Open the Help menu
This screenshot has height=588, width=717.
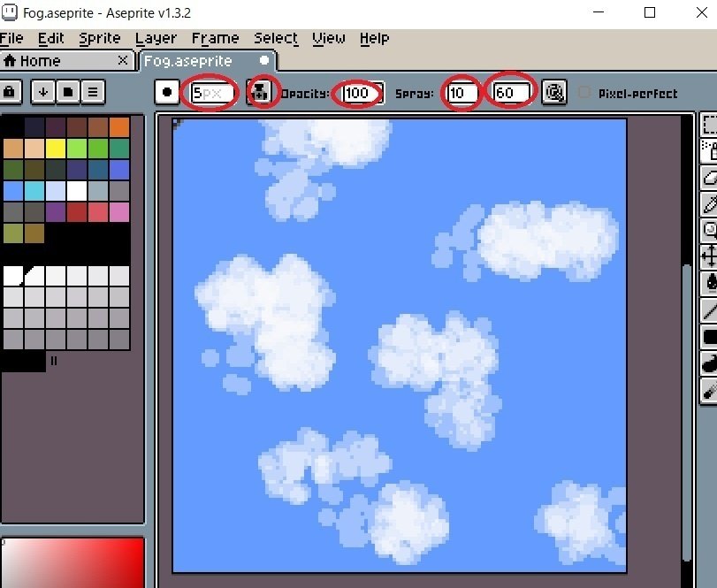[374, 38]
